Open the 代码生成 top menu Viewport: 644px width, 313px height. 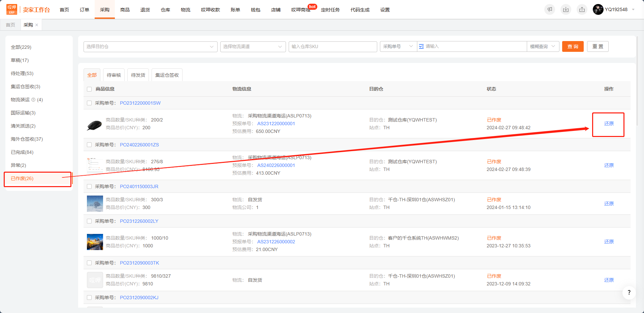[360, 10]
